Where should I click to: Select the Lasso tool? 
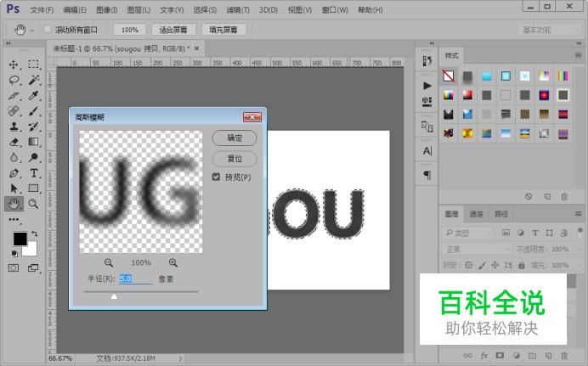(x=14, y=80)
